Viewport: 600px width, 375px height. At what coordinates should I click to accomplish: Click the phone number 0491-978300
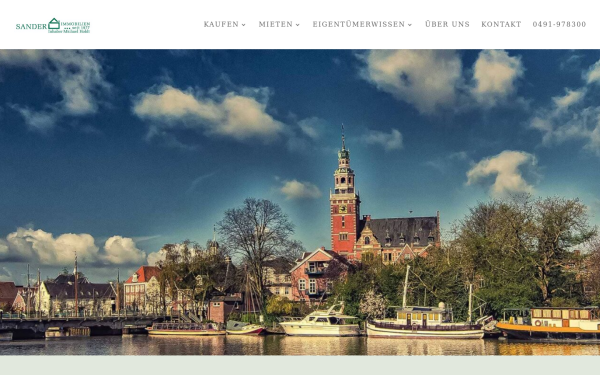559,24
